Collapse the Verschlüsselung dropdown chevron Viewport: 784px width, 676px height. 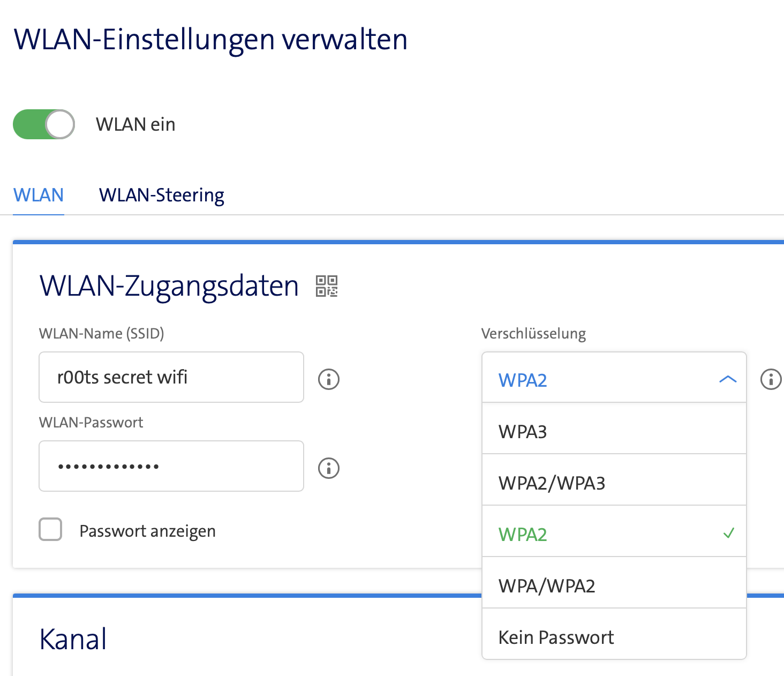tap(728, 379)
